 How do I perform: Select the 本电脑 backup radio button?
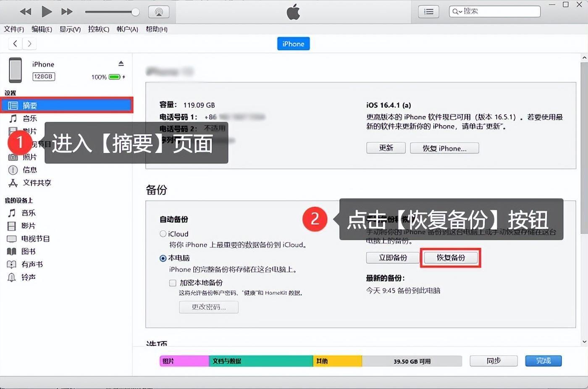click(x=163, y=258)
